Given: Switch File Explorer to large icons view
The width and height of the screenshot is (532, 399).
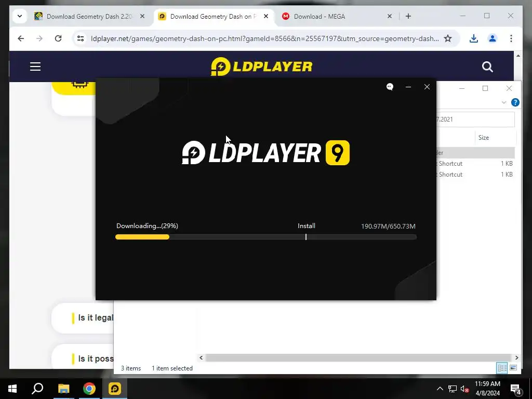Looking at the screenshot, I should pyautogui.click(x=513, y=368).
